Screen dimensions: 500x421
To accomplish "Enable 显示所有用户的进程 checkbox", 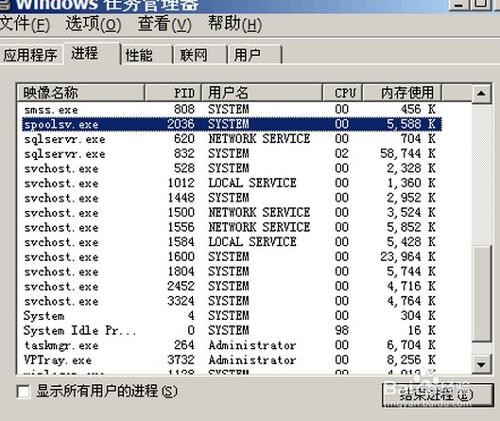I will (23, 391).
